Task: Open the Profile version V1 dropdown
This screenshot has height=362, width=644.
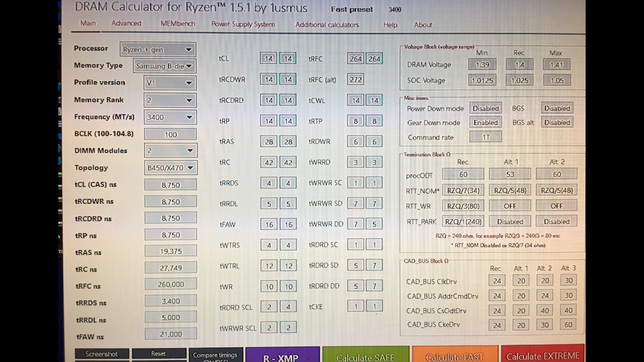Action: tap(170, 83)
